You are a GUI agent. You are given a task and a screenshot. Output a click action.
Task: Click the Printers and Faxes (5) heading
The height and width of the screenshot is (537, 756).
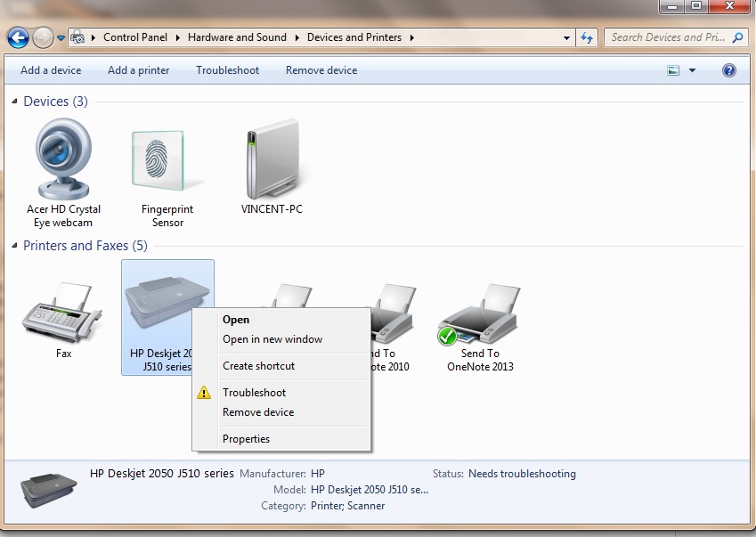pyautogui.click(x=85, y=246)
